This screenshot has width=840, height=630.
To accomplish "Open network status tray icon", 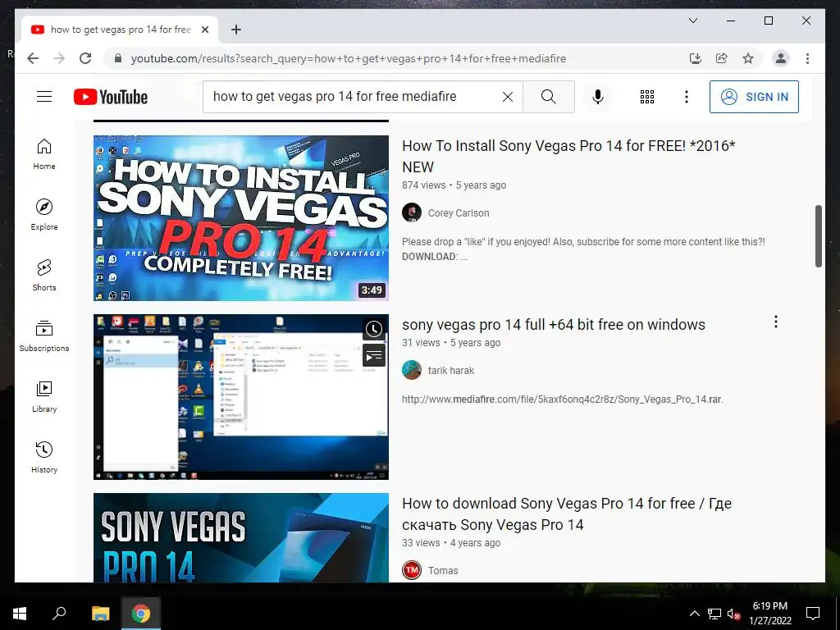I will [x=714, y=614].
